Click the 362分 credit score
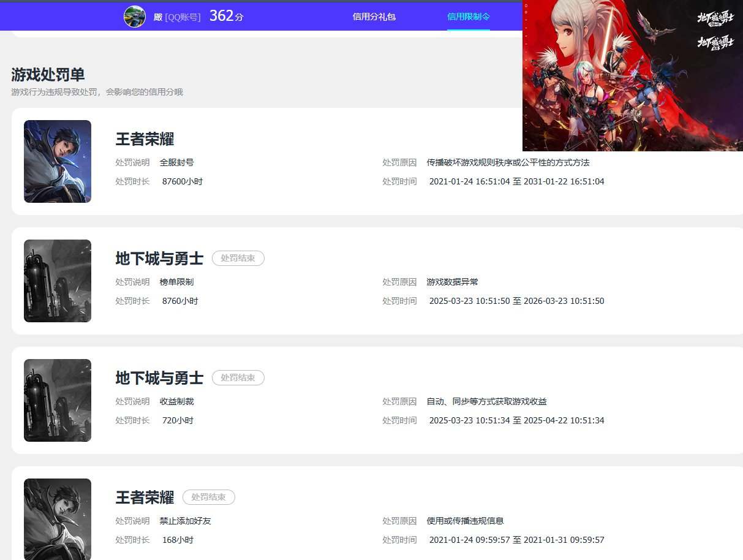 (226, 16)
